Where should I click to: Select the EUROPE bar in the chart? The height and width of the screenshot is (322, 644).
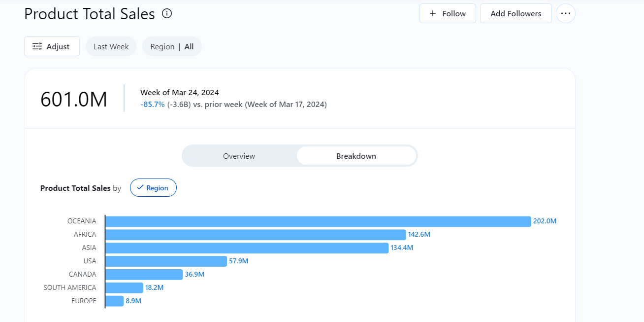pos(114,300)
